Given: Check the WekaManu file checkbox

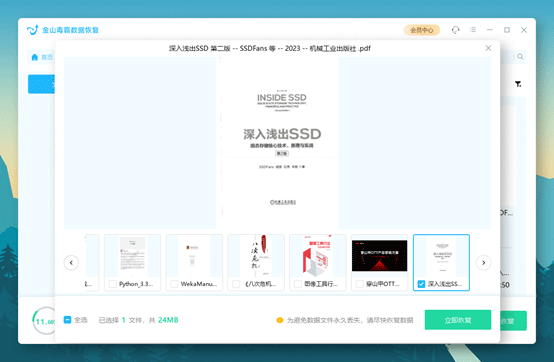Looking at the screenshot, I should (174, 284).
